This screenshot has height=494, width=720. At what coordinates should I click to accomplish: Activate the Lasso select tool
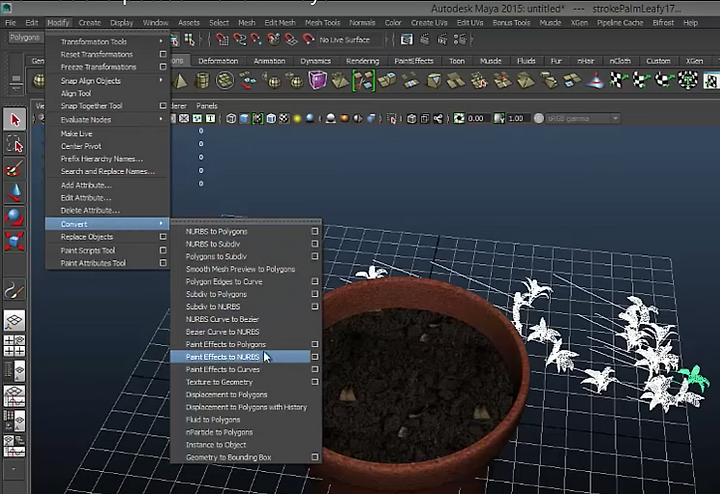[15, 144]
